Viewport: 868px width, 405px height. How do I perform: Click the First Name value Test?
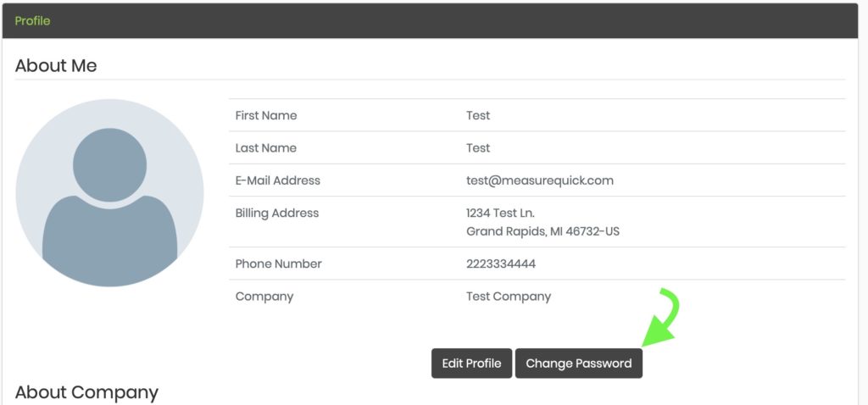(478, 115)
